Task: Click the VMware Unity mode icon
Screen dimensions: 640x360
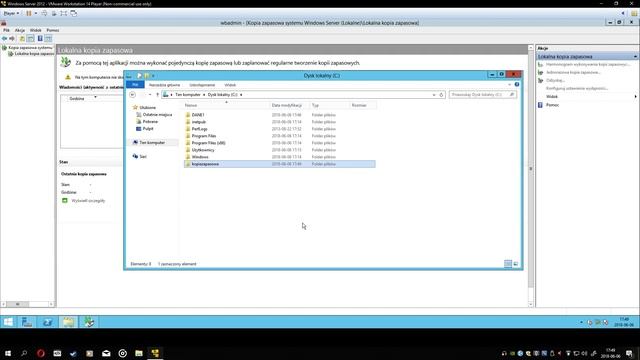Action: (x=73, y=13)
